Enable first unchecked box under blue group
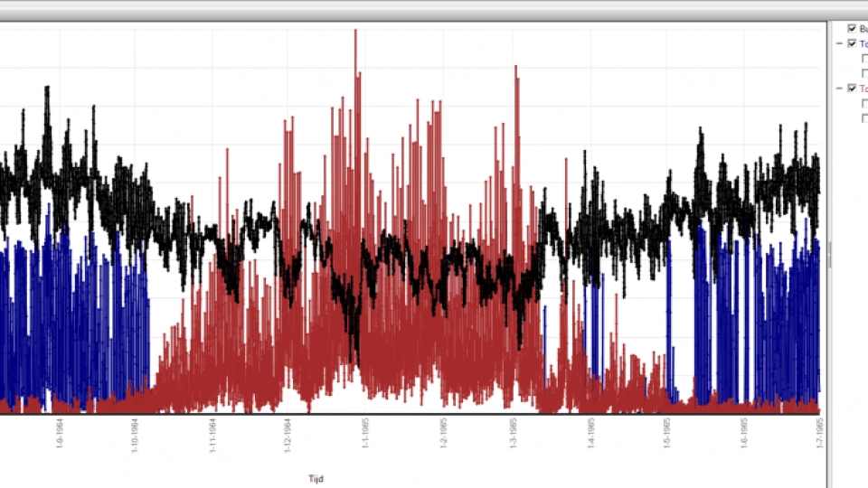The image size is (868, 488). [x=864, y=59]
